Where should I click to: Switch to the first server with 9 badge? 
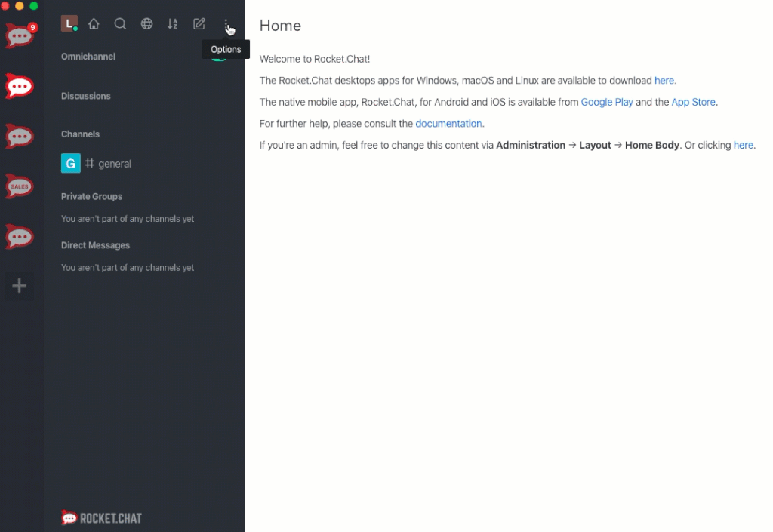click(20, 36)
